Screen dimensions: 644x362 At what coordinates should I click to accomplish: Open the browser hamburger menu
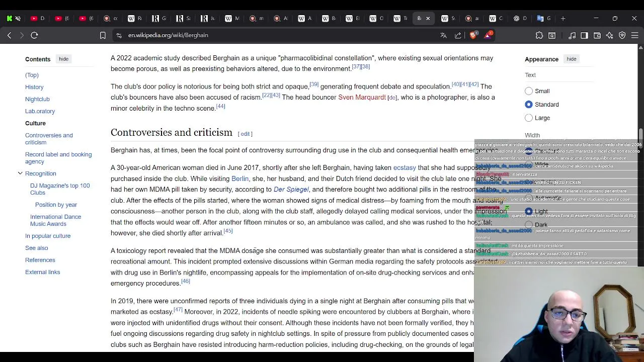pos(635,35)
